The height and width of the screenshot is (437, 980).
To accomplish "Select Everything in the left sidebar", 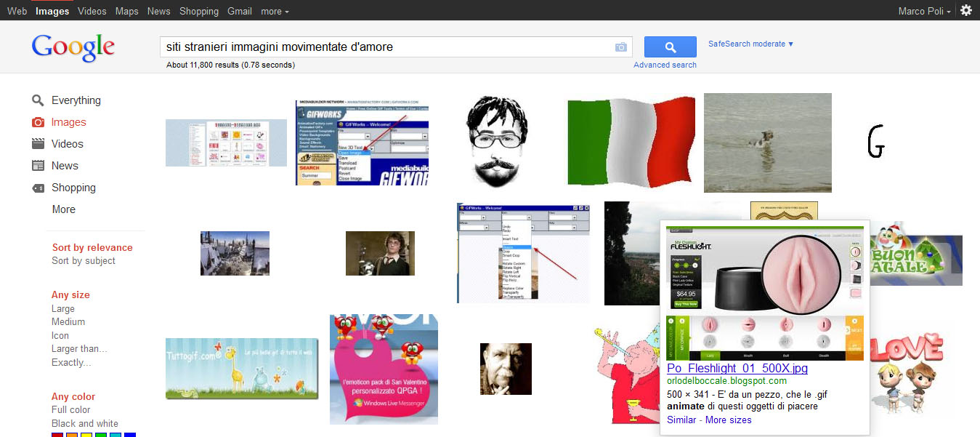I will [x=76, y=100].
